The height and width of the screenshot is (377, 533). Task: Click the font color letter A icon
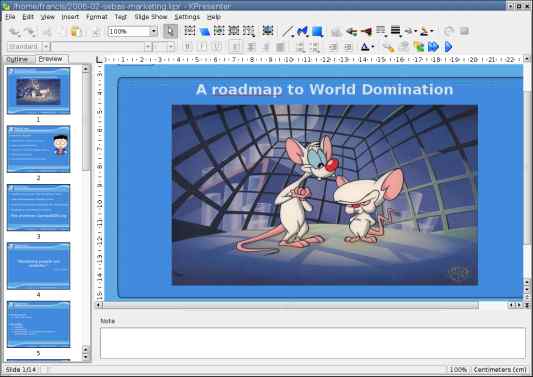coord(365,47)
